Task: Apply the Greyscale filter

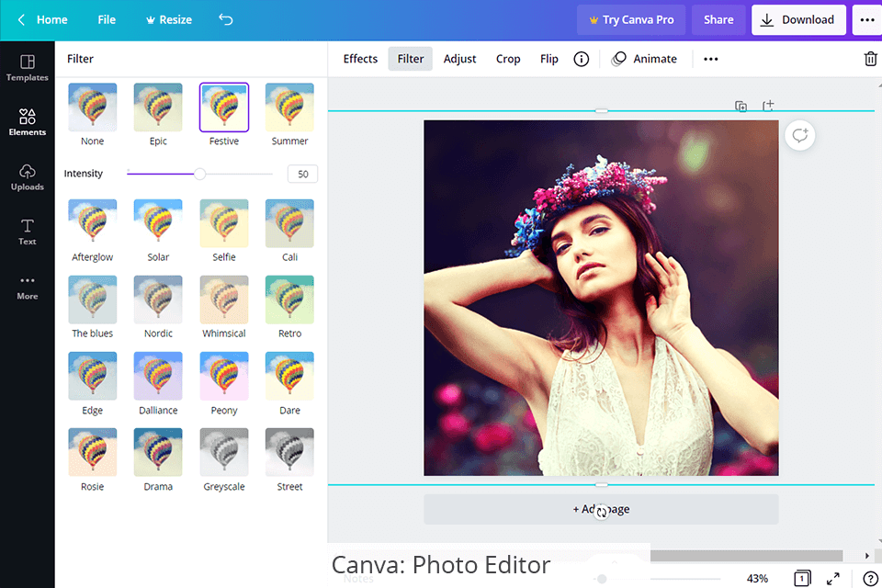Action: 224,453
